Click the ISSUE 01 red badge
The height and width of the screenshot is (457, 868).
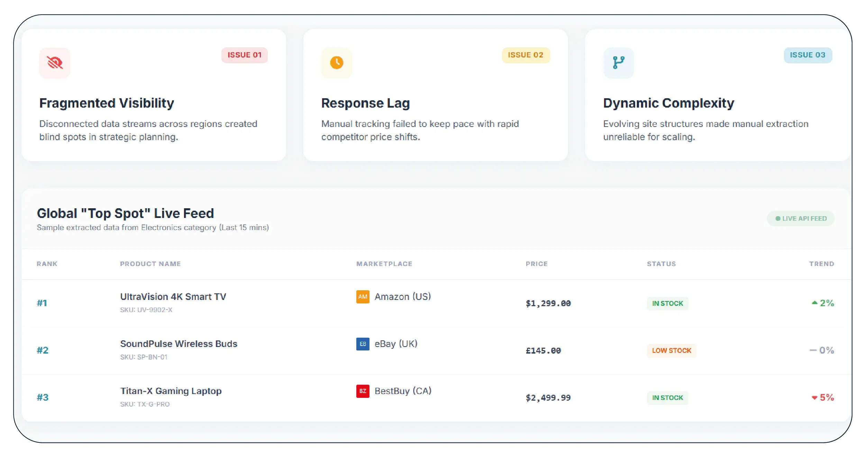tap(244, 55)
